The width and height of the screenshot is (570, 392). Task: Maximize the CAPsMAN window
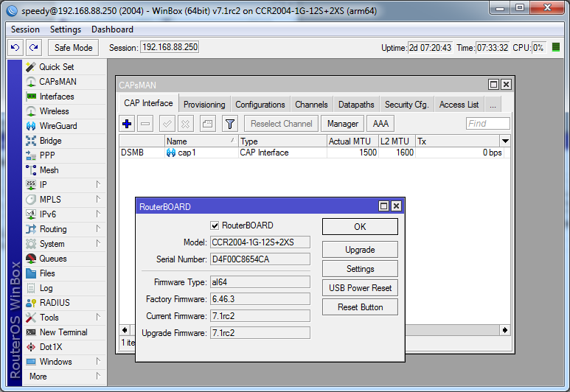[x=493, y=85]
